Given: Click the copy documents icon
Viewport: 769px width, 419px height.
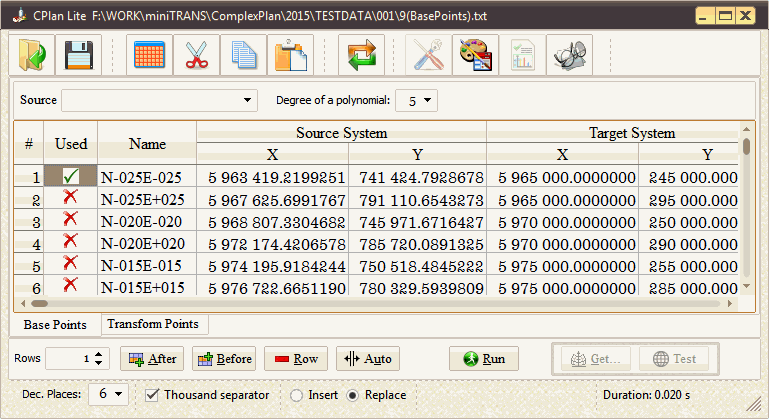Looking at the screenshot, I should click(x=243, y=56).
